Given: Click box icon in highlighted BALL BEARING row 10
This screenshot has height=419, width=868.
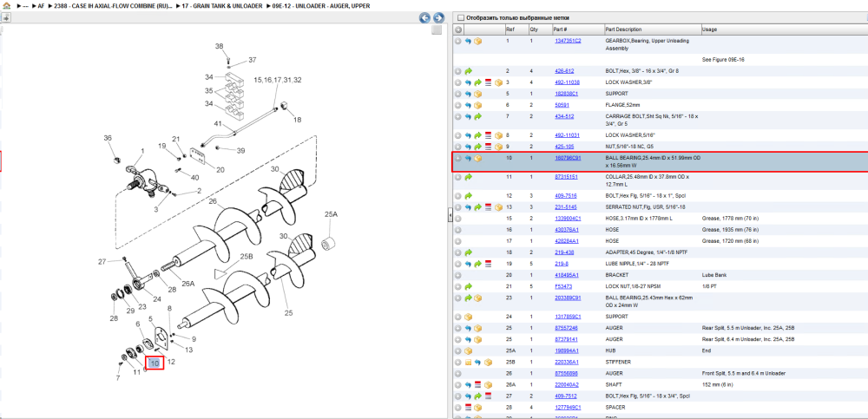Looking at the screenshot, I should (x=477, y=158).
